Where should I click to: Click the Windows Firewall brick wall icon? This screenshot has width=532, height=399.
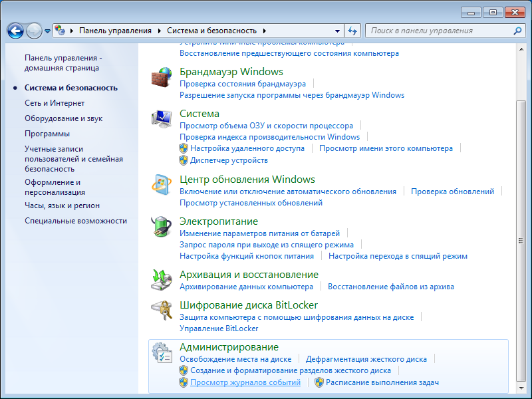[x=162, y=77]
